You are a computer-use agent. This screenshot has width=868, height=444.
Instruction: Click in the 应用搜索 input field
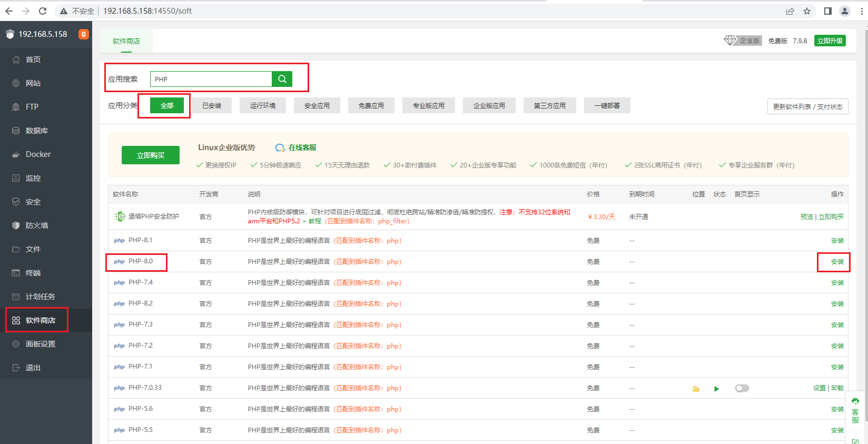211,79
